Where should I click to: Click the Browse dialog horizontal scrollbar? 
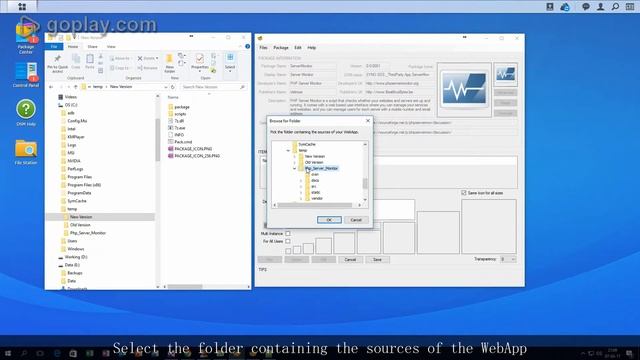(x=315, y=205)
